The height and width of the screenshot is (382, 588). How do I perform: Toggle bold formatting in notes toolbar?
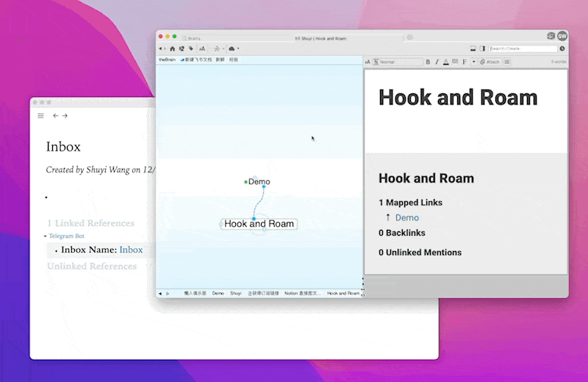[428, 62]
